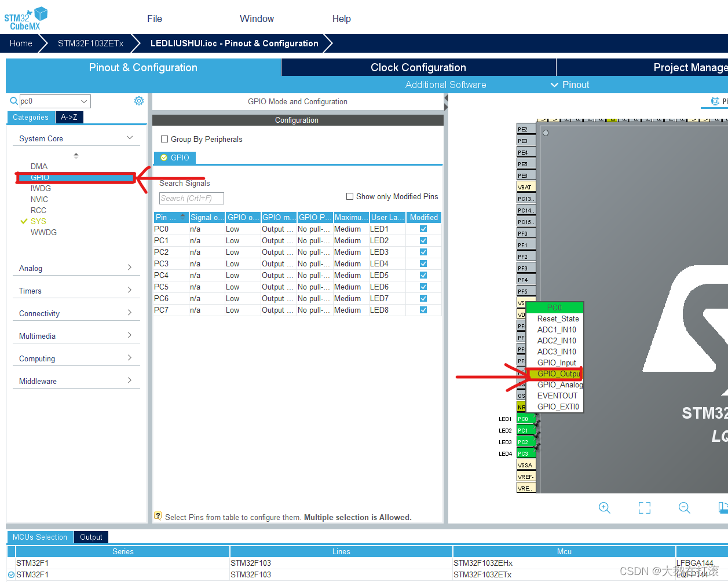The width and height of the screenshot is (728, 582).
Task: Select pin PE2 on the chip
Action: [526, 129]
